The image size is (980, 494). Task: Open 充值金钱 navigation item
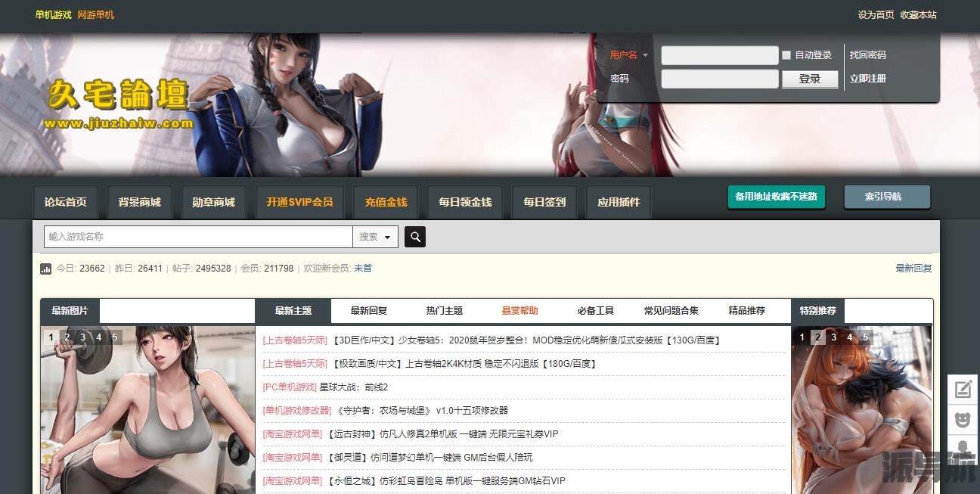coord(386,202)
